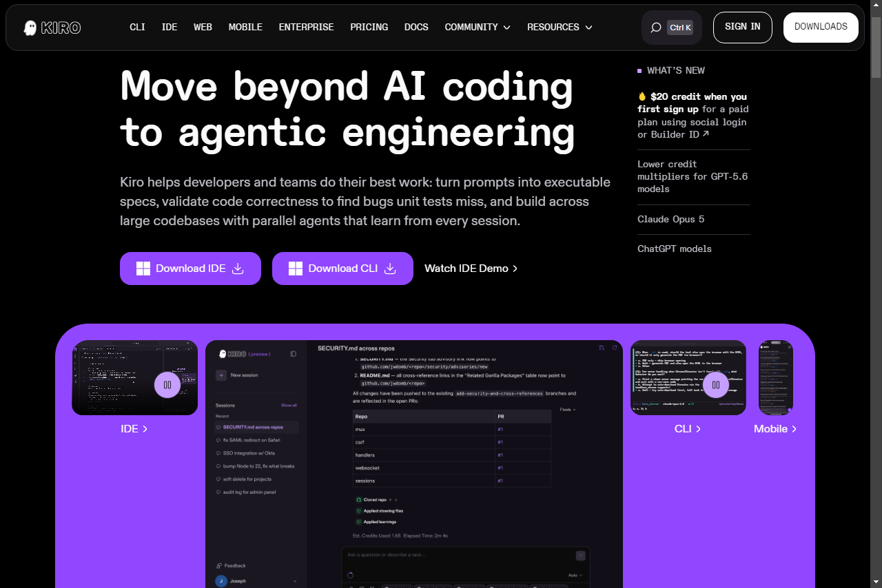882x588 pixels.
Task: Open the Watch IDE Demo link
Action: click(471, 269)
